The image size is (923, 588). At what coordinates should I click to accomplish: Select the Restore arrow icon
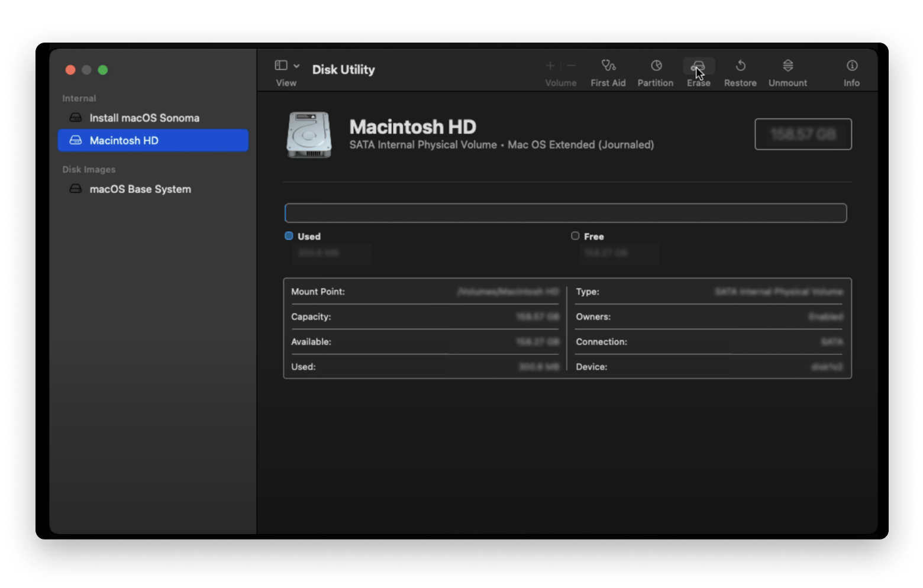[x=740, y=65]
